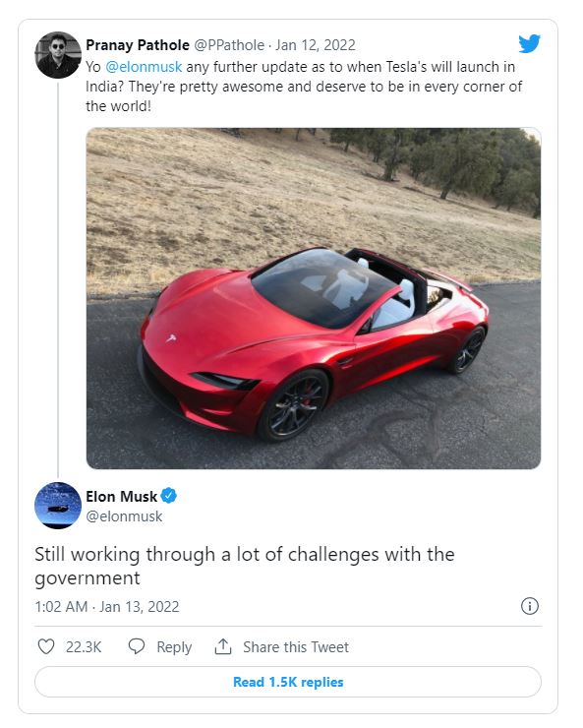
Task: Open the red Tesla Roadster photo
Action: click(314, 298)
